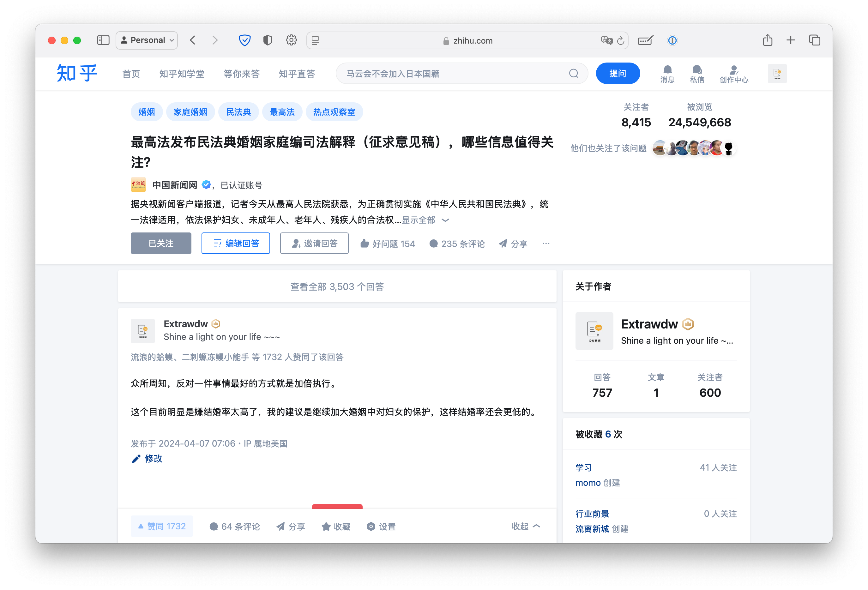Toggle Safari sidebar visibility
The image size is (868, 590).
point(103,40)
